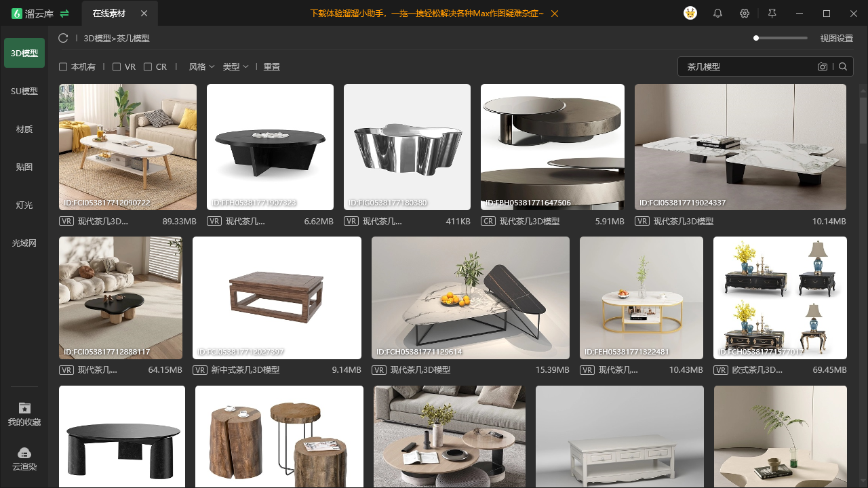Select SU模型 in the sidebar
868x488 pixels.
[24, 91]
